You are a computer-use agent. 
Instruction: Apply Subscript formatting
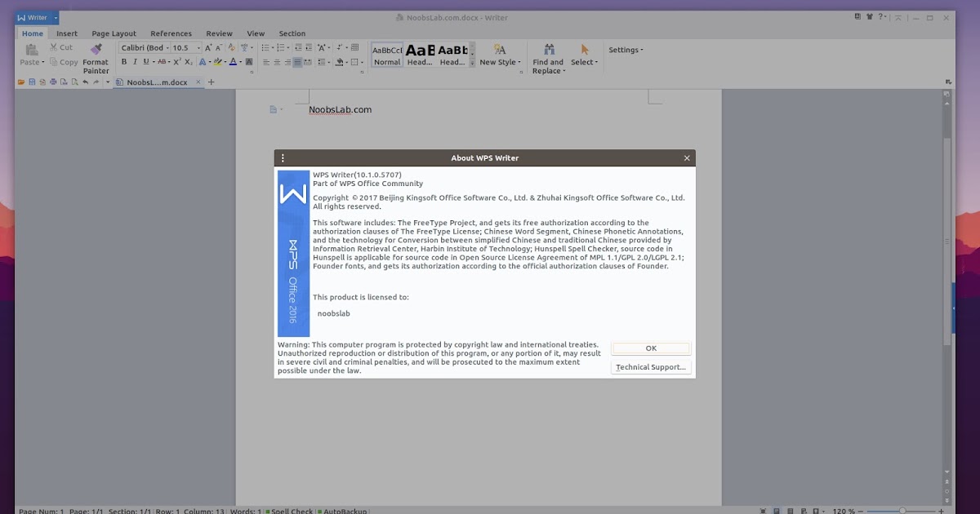click(x=189, y=62)
